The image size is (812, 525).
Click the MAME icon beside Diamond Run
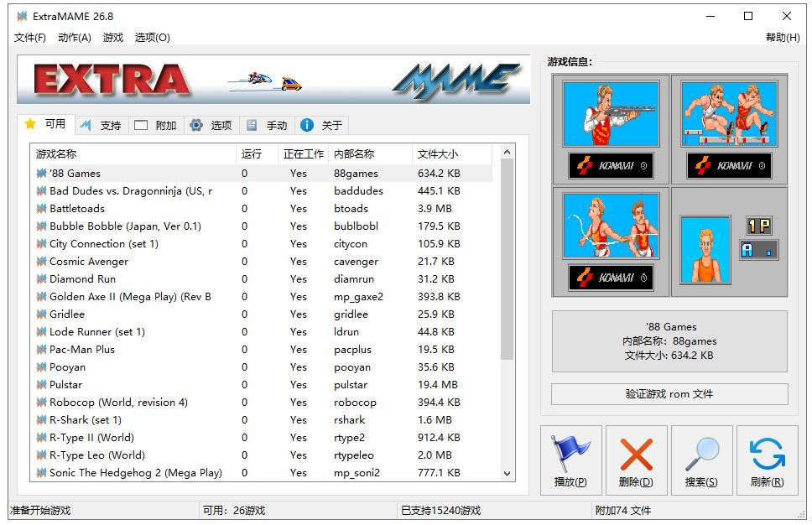pyautogui.click(x=41, y=279)
